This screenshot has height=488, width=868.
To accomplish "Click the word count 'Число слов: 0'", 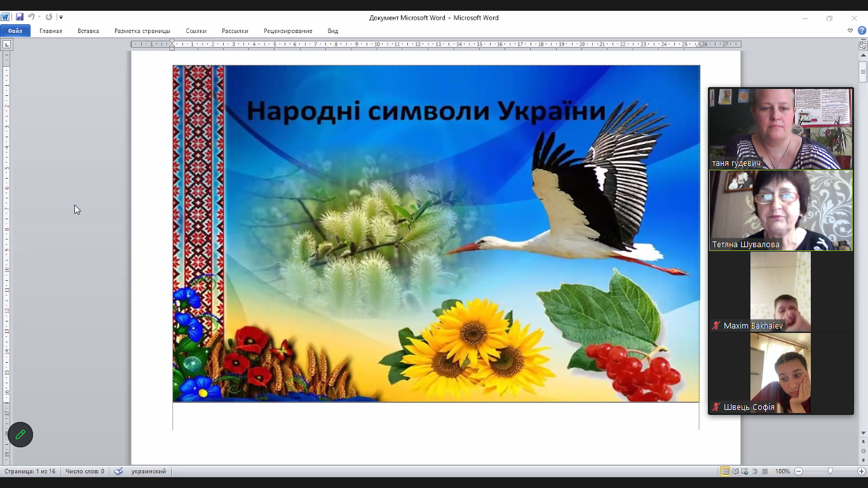I will tap(85, 471).
